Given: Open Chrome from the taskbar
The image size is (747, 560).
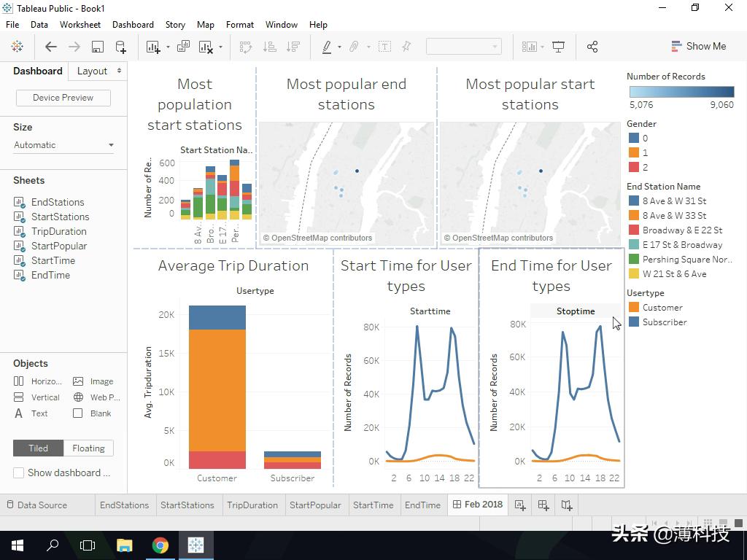Looking at the screenshot, I should pyautogui.click(x=160, y=545).
